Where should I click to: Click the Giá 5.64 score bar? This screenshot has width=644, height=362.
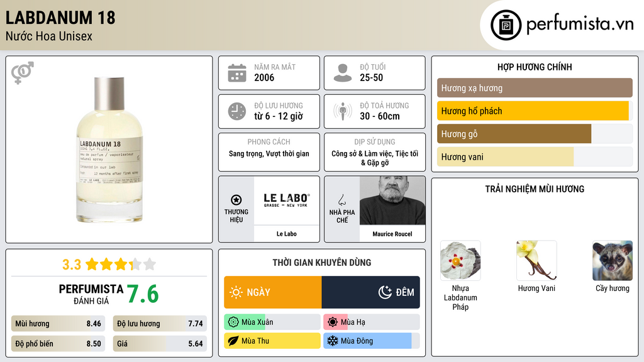pyautogui.click(x=160, y=344)
